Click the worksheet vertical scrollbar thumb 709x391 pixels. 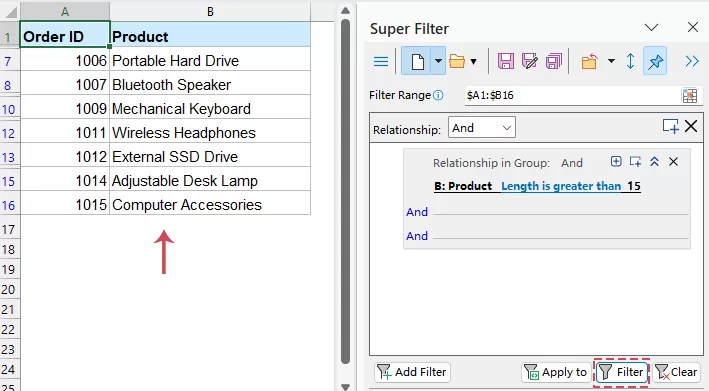click(x=345, y=191)
